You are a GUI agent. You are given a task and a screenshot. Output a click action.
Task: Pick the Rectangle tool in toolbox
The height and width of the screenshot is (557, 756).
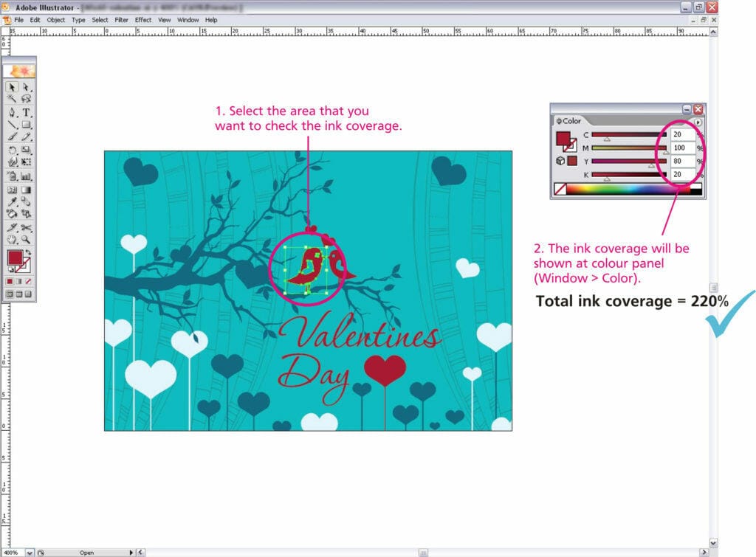[27, 125]
